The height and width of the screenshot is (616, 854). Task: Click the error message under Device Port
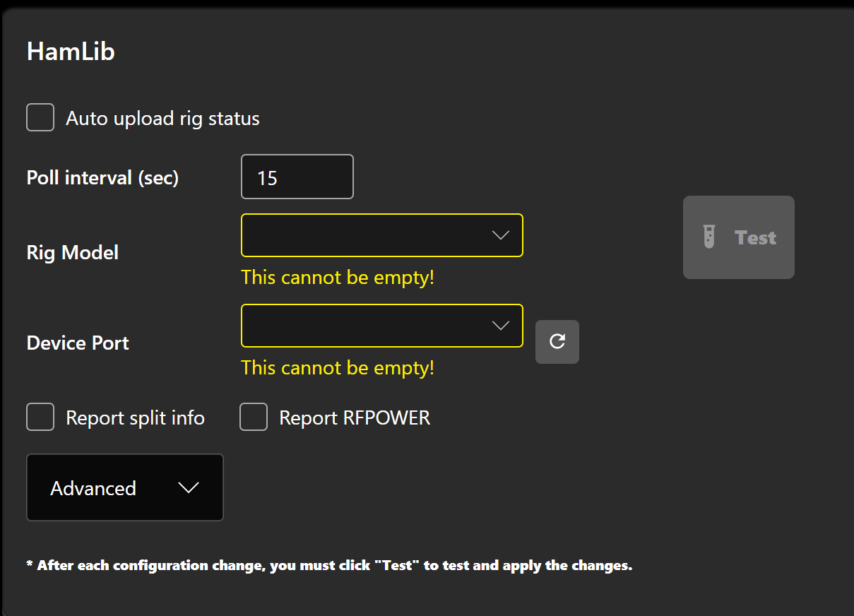[338, 368]
